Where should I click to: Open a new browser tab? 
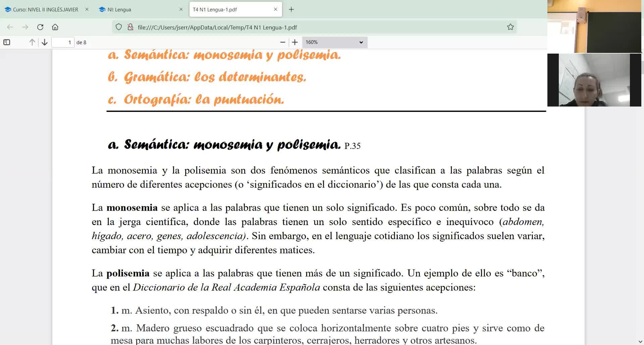(291, 9)
